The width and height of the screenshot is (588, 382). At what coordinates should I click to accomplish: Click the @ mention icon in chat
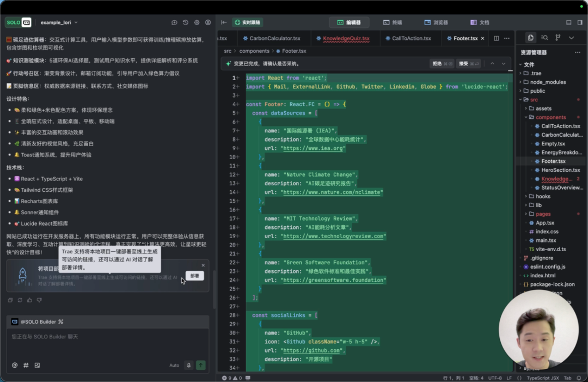click(x=15, y=365)
